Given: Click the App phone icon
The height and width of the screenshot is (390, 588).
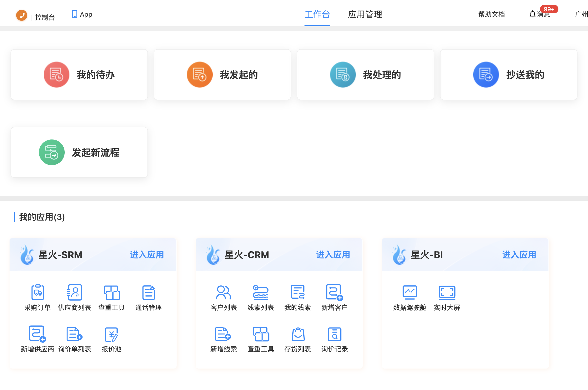Looking at the screenshot, I should 74,14.
